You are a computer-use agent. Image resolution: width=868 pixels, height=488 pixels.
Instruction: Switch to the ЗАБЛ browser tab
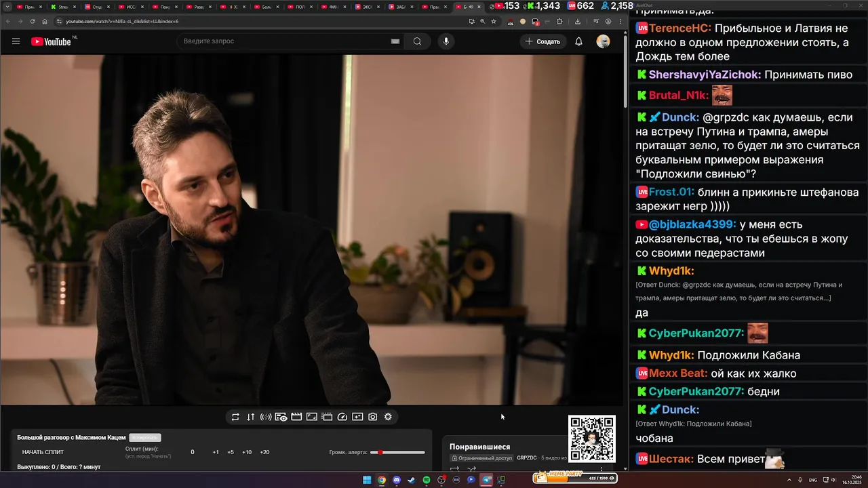click(400, 7)
